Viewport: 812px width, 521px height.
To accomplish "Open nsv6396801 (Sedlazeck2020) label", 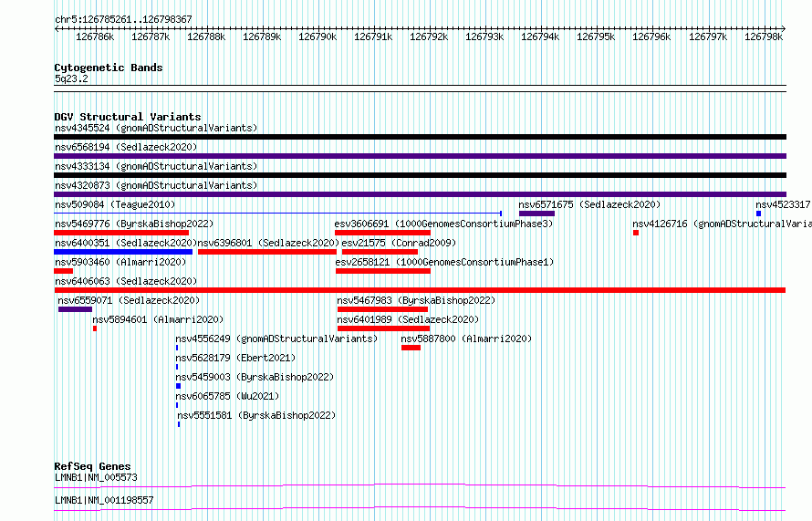I will [x=268, y=243].
